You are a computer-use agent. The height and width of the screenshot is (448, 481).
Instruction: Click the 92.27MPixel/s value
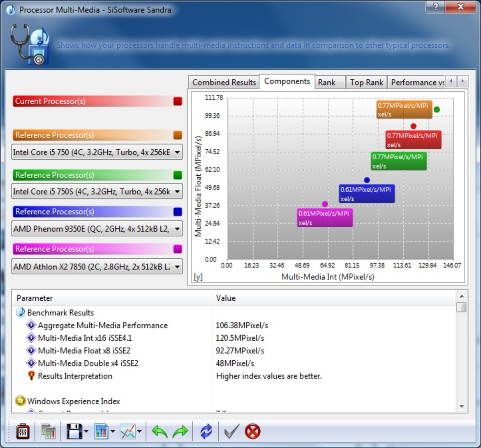(240, 351)
